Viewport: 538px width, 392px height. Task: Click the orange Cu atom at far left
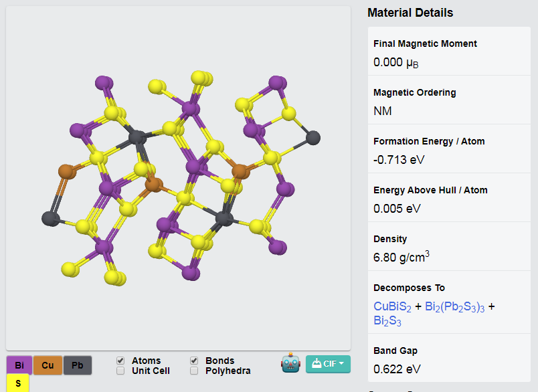tap(66, 171)
